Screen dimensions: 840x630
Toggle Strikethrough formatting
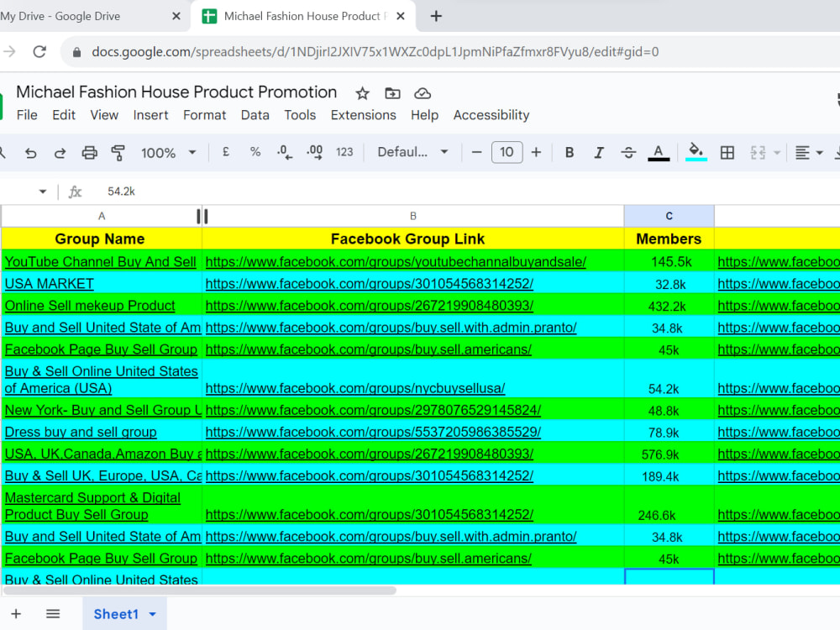coord(628,153)
